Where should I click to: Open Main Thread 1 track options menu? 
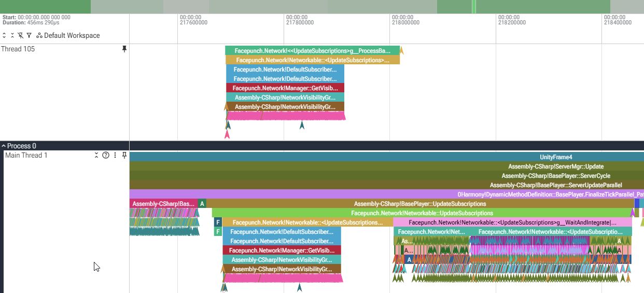(x=115, y=155)
